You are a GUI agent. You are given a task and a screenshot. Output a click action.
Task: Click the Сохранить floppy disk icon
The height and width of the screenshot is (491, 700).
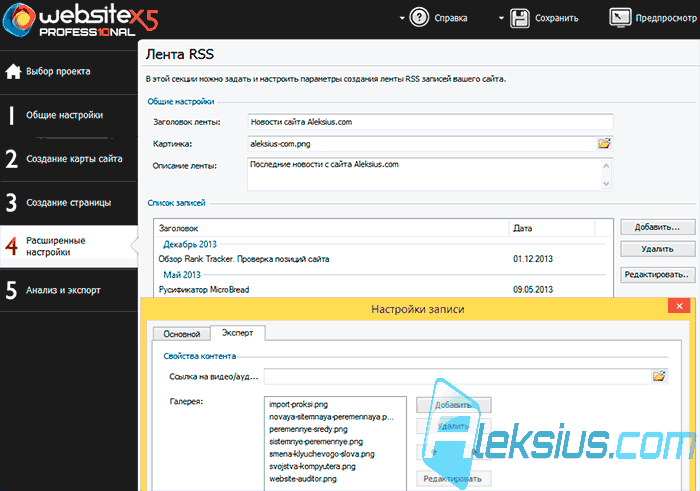coord(519,18)
